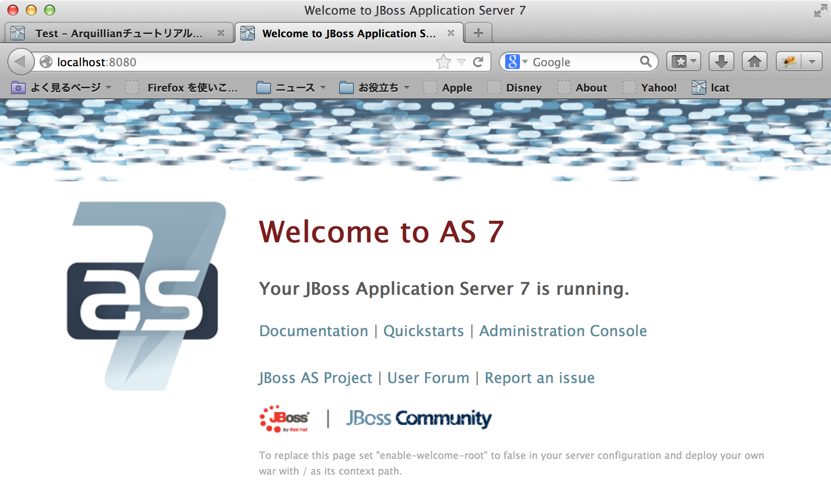Switch to the Test – Arquillian tab
The height and width of the screenshot is (504, 831).
point(119,34)
